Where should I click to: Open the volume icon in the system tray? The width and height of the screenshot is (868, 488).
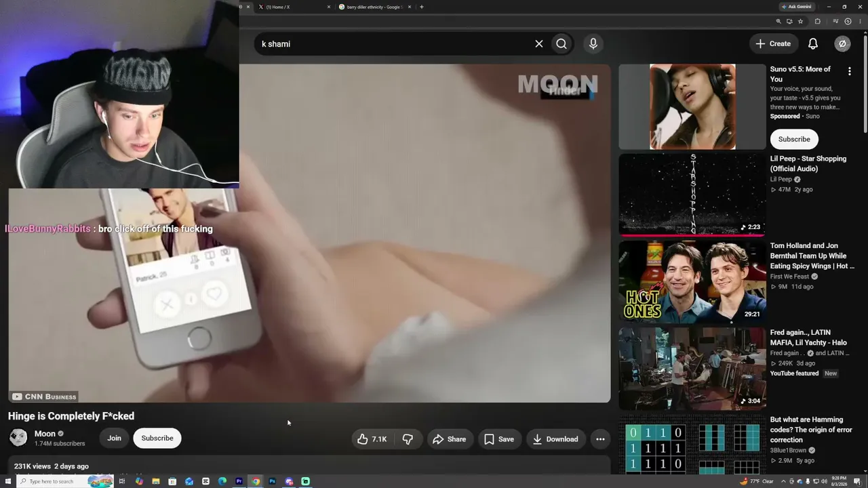point(824,481)
